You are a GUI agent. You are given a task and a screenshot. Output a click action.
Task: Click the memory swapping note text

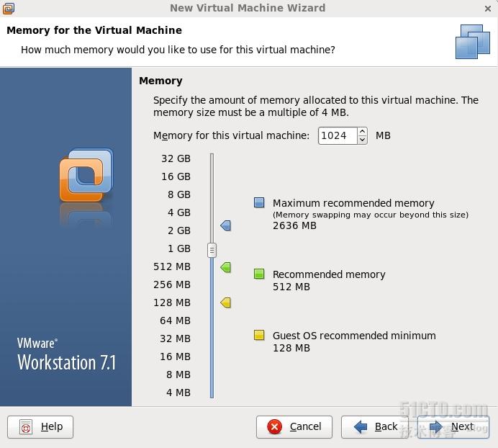pyautogui.click(x=371, y=215)
